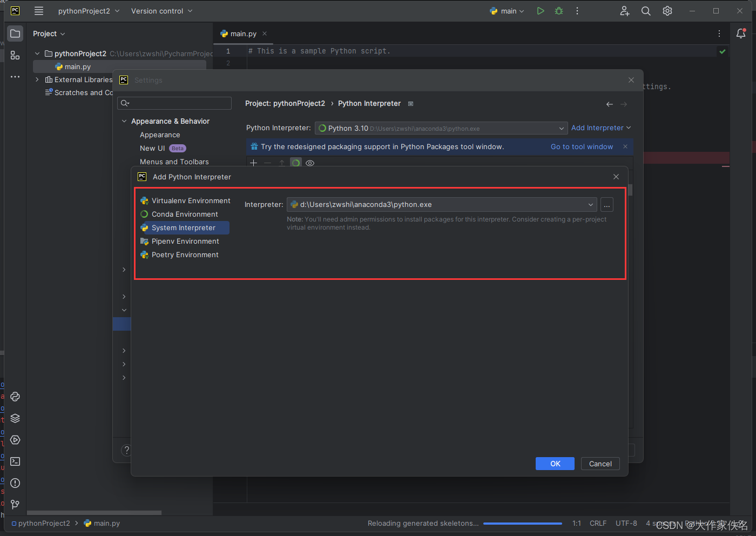Collapse Appearance & Behavior settings group

point(124,121)
